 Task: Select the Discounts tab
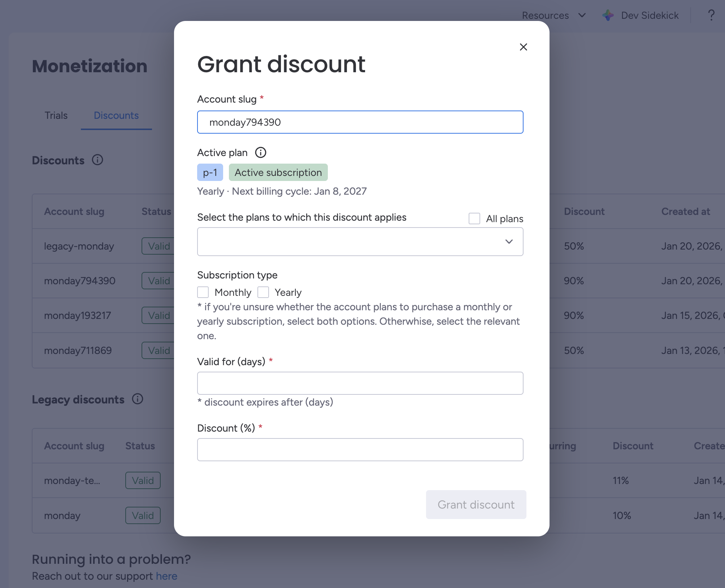pyautogui.click(x=116, y=116)
